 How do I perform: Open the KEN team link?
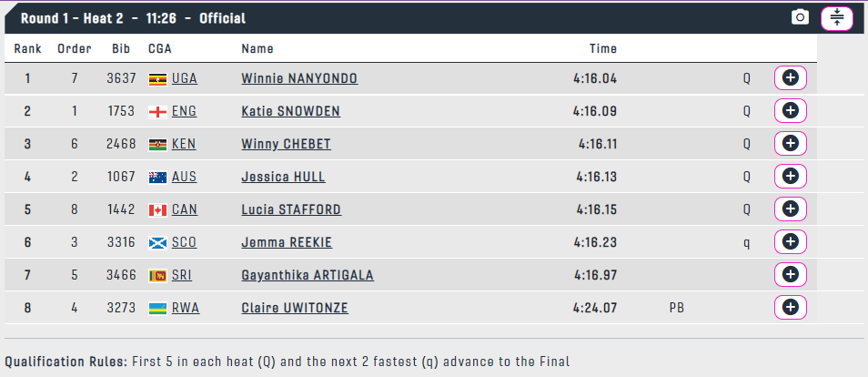click(x=184, y=144)
